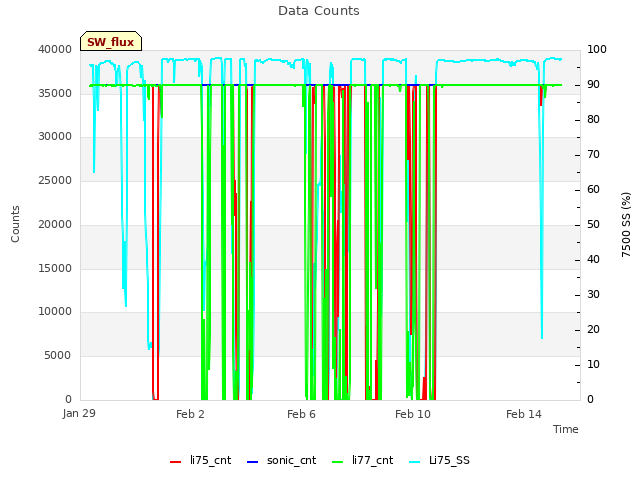
Task: Click the Feb 6 date tick label
Action: click(x=301, y=414)
